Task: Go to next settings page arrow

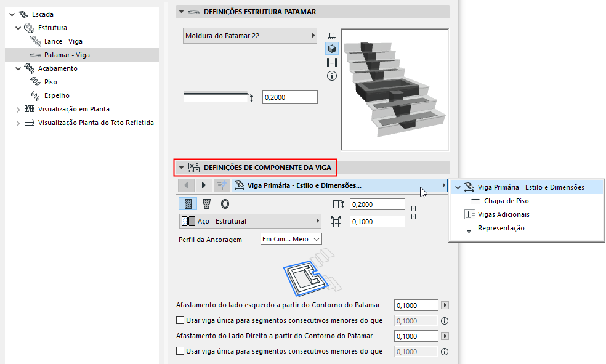Action: [204, 185]
